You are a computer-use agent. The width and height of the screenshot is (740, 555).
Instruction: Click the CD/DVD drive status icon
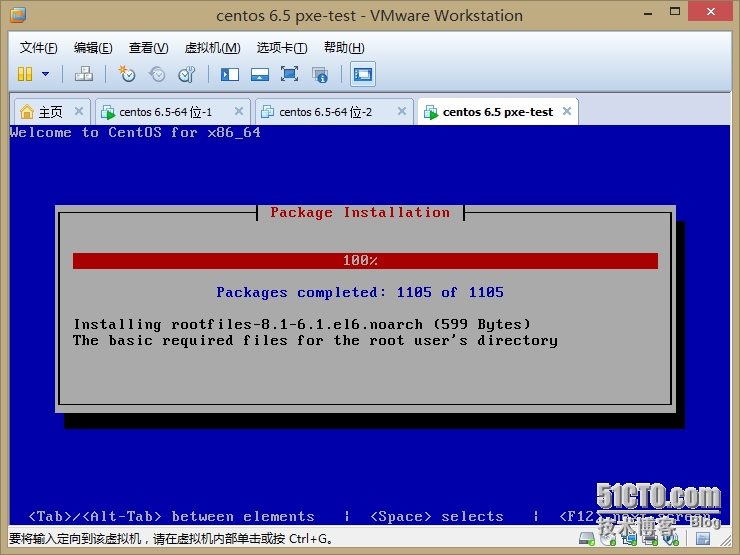[x=608, y=538]
